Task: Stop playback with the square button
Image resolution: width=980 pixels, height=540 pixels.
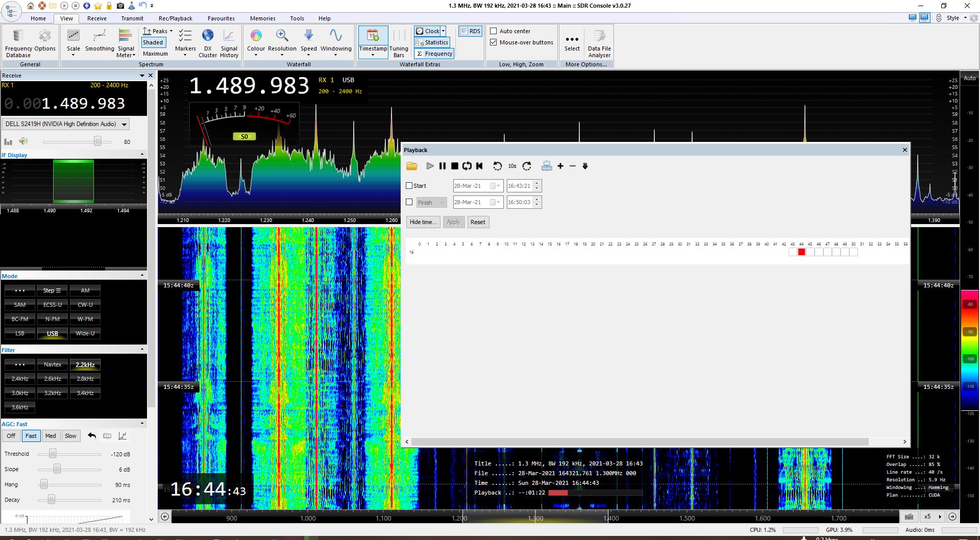Action: point(454,166)
